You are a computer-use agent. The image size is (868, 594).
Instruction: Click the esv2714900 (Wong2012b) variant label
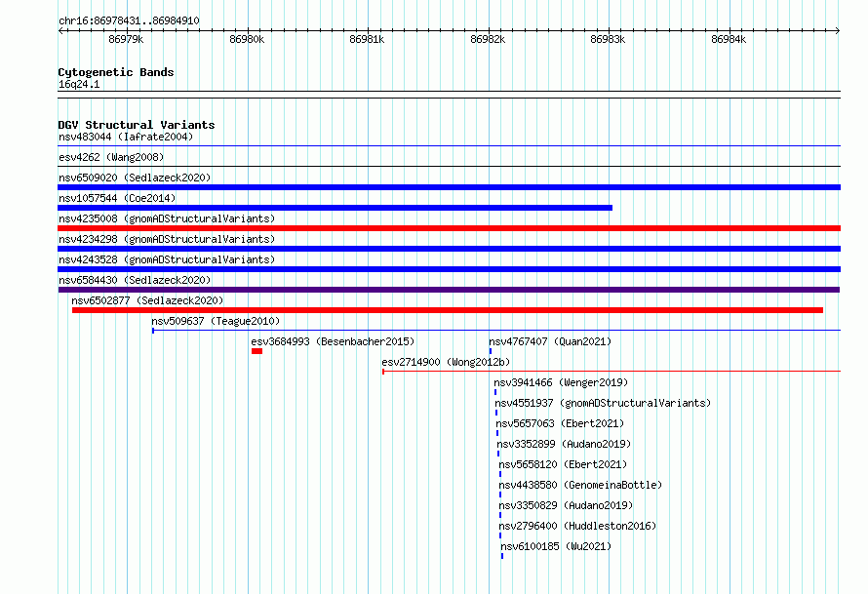click(446, 362)
